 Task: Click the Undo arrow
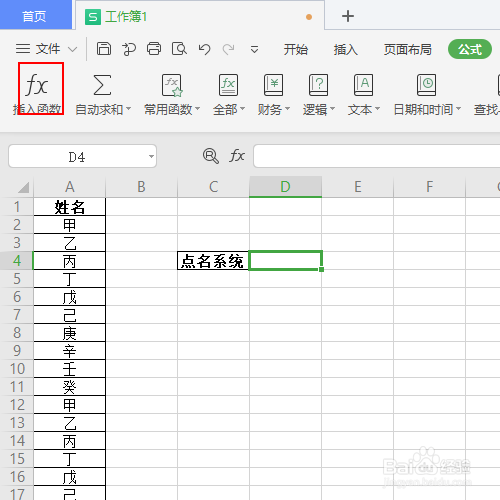point(204,49)
